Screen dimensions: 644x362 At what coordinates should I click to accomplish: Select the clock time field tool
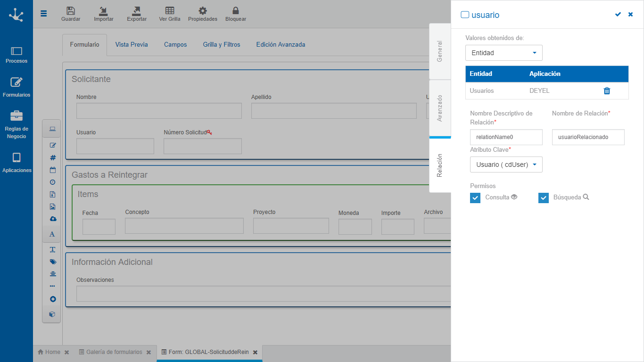point(53,182)
